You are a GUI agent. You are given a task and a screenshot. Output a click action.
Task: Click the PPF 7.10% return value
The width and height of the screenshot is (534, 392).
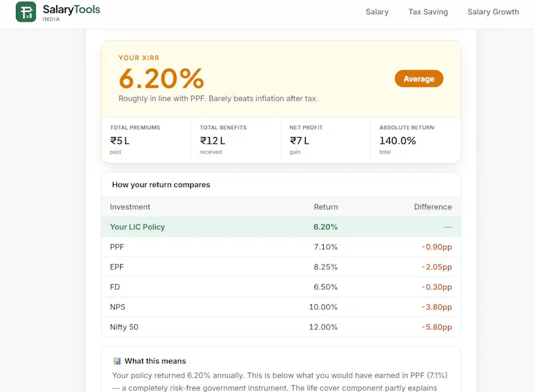tap(326, 247)
